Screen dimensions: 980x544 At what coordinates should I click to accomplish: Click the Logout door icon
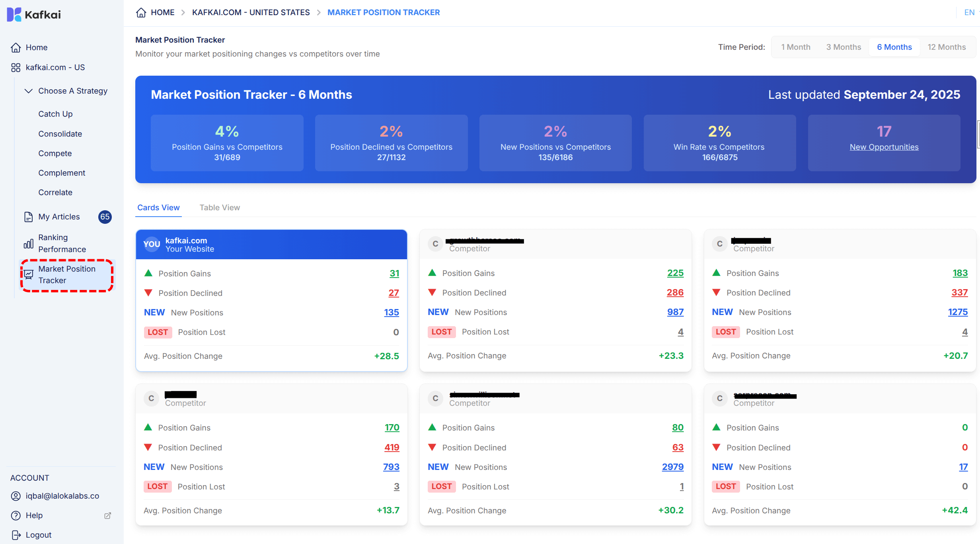[16, 535]
